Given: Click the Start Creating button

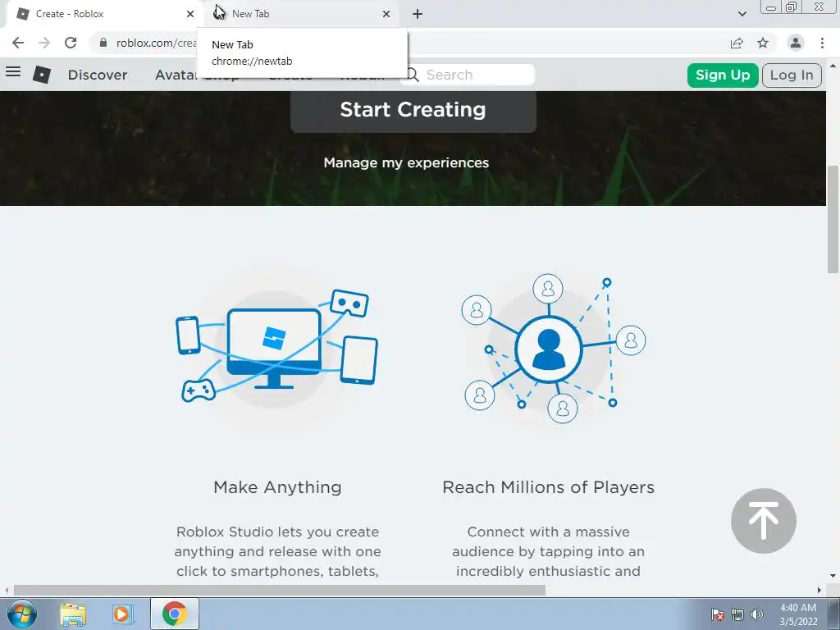Looking at the screenshot, I should pos(413,111).
